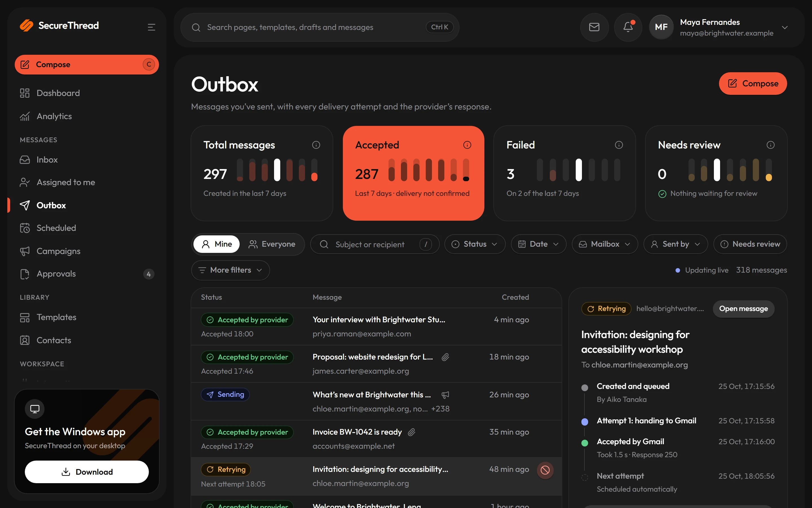Click the cancel icon on the Retrying row
The image size is (812, 508).
tap(545, 470)
